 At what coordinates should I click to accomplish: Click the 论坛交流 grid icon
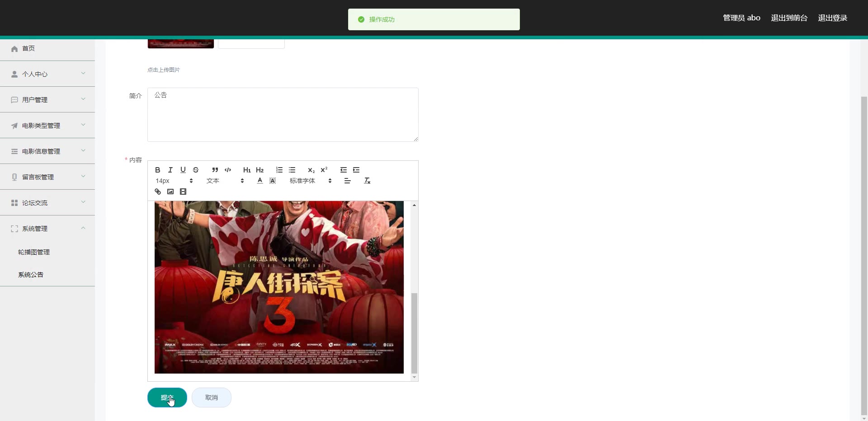pos(14,203)
